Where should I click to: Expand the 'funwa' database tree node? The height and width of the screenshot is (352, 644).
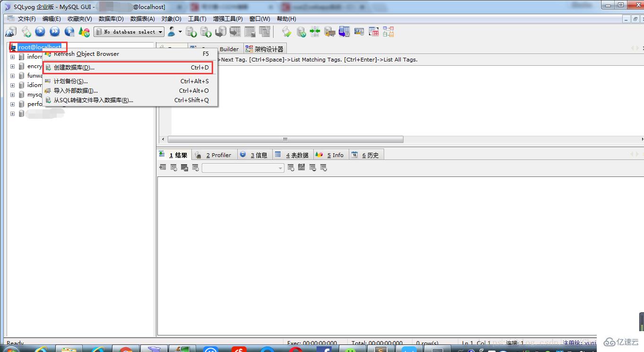13,76
